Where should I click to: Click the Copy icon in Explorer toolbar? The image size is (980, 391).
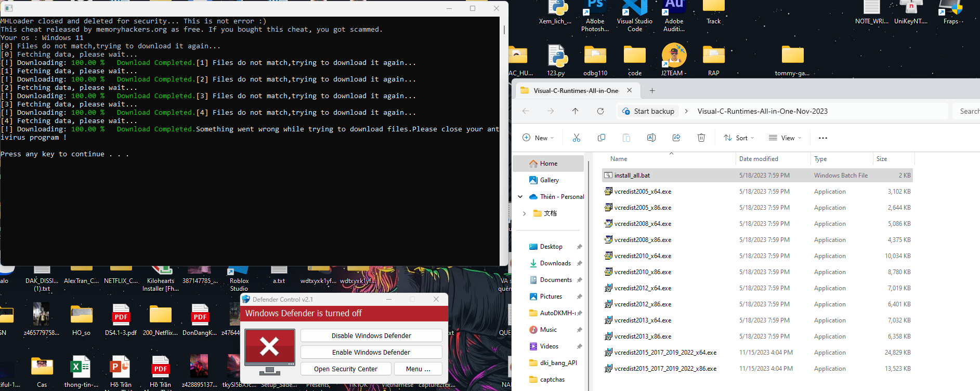602,138
